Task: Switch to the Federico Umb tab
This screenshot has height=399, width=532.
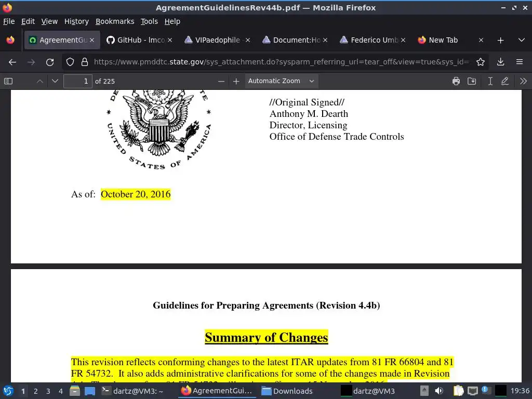Action: click(373, 40)
